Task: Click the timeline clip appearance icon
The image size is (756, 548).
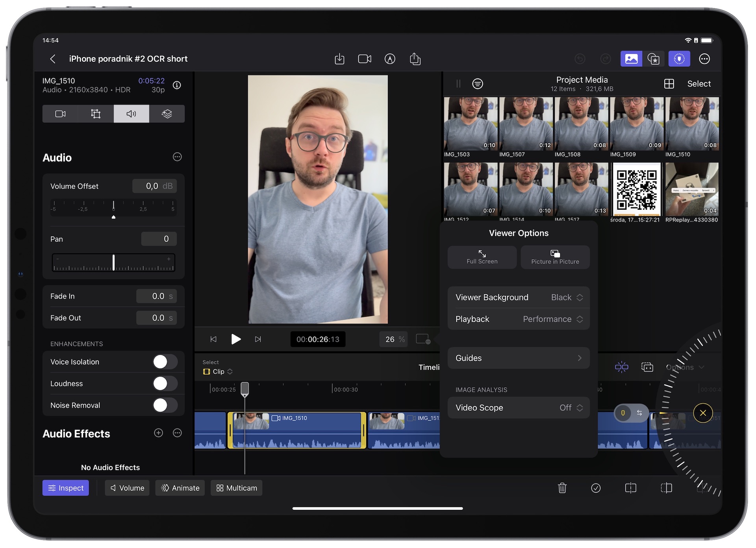Action: click(x=647, y=367)
